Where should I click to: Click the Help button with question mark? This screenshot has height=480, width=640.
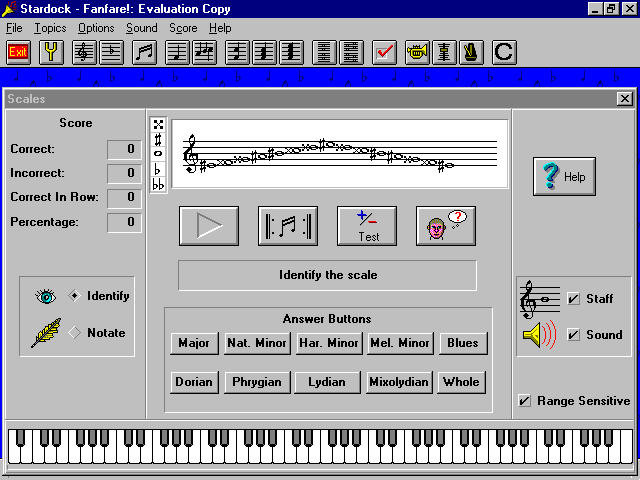[564, 177]
